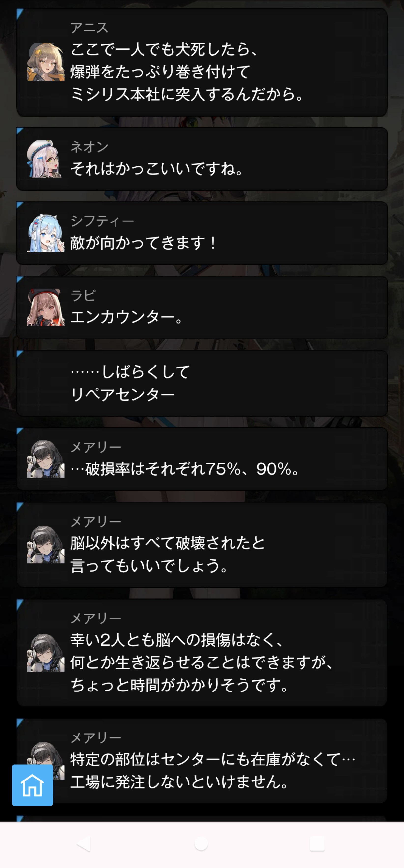
Task: Select Mary's message 幸い2人とも脳への損傷はなく
Action: [x=202, y=653]
